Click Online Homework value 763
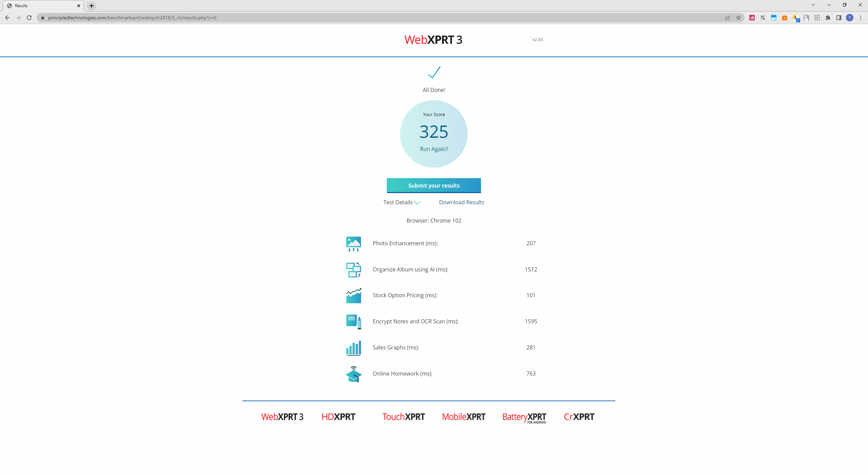868x475 pixels. pos(531,374)
